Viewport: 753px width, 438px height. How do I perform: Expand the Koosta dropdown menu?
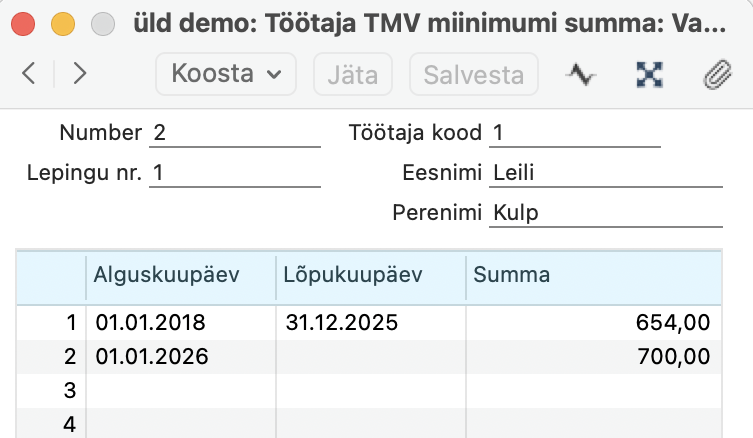pyautogui.click(x=226, y=74)
